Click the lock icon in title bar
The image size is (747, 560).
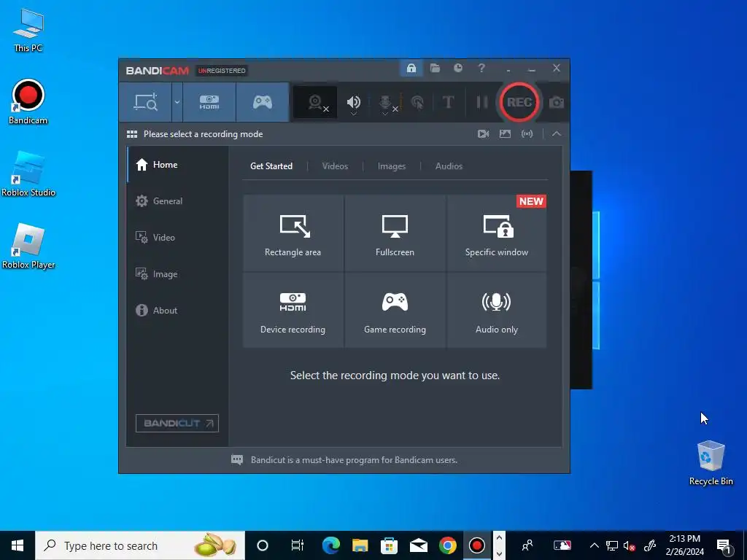tap(411, 68)
